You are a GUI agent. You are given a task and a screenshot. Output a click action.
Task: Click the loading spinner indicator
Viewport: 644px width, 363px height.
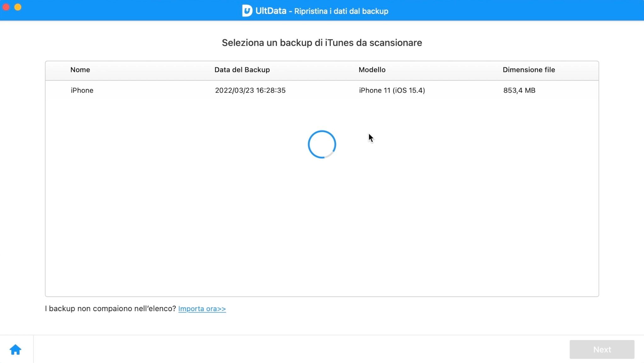pyautogui.click(x=322, y=144)
